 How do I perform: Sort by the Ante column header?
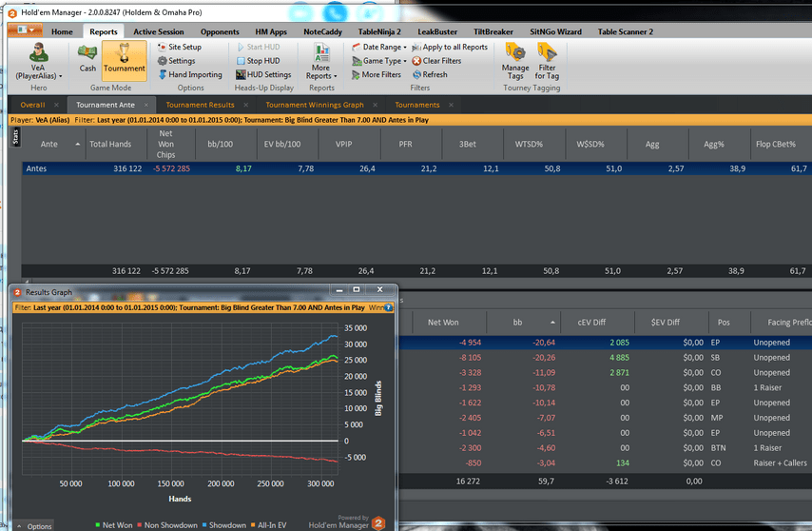[53, 144]
